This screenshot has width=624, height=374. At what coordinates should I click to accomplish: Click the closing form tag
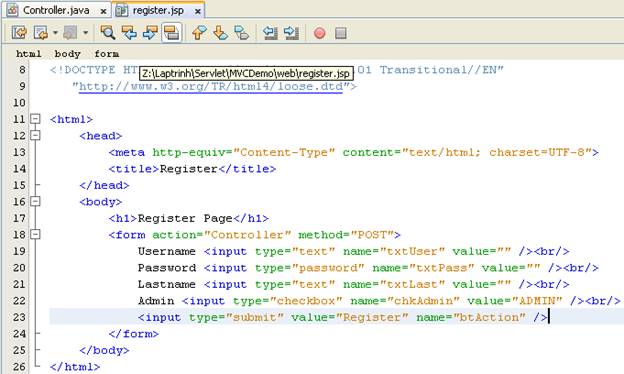(x=133, y=334)
